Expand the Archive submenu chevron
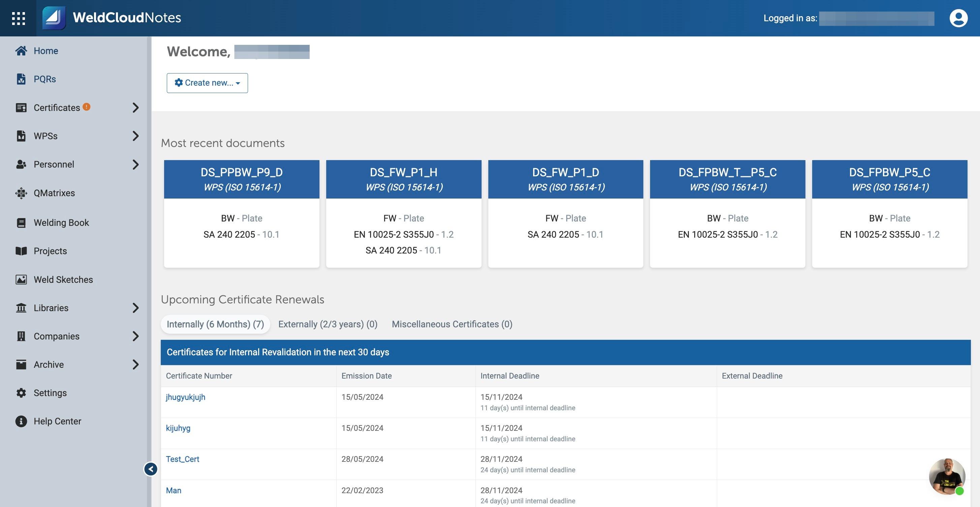 click(136, 364)
